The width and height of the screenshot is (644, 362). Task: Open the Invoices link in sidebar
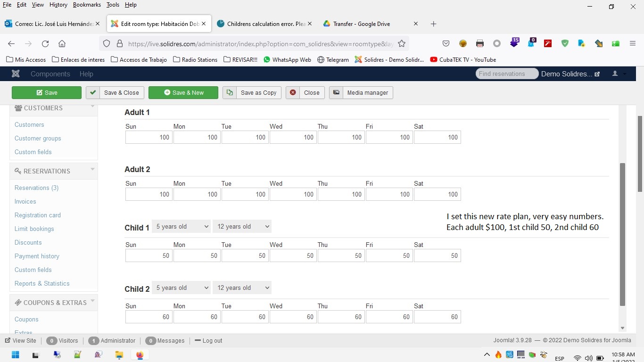coord(25,201)
